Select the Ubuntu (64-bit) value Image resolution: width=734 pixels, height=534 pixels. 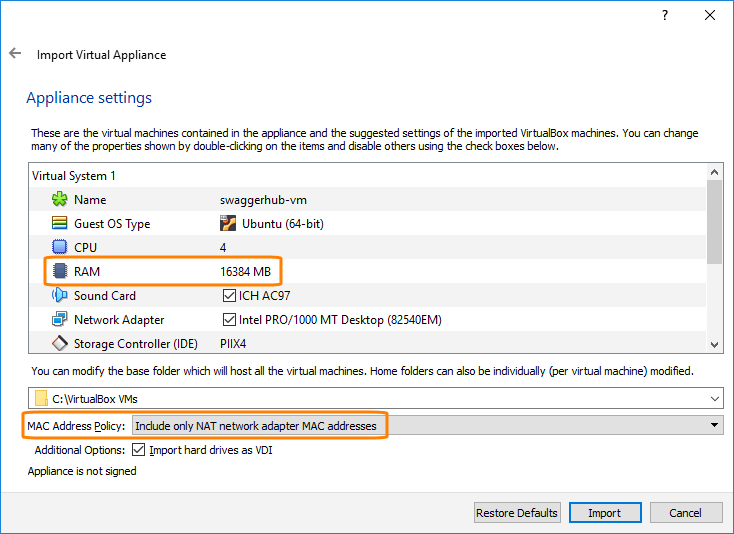click(x=282, y=224)
